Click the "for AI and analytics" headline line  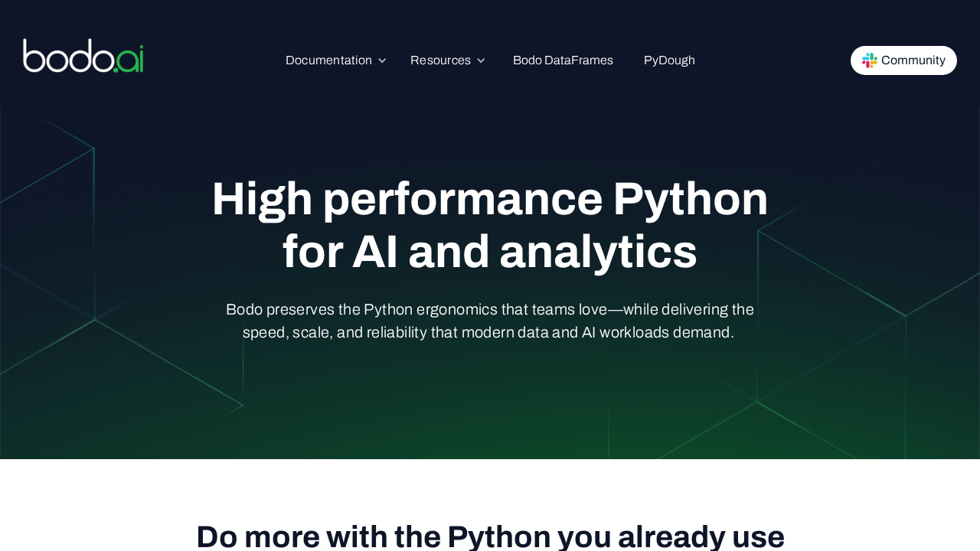click(x=489, y=252)
